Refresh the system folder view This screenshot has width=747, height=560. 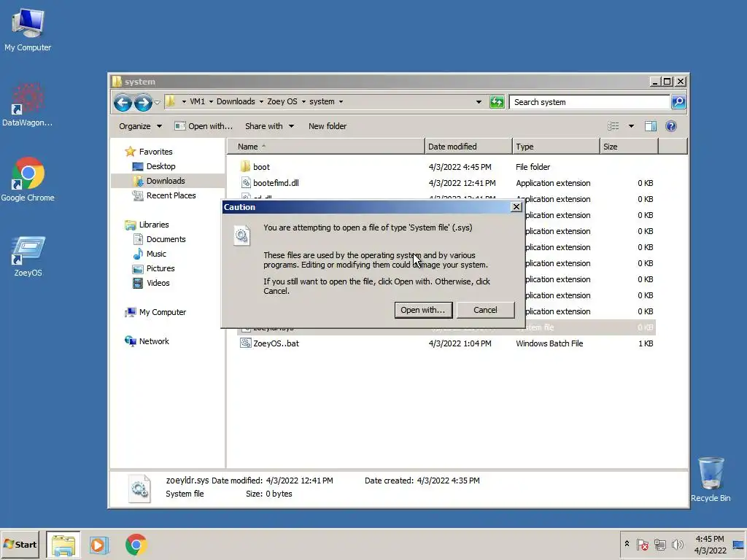tap(496, 102)
